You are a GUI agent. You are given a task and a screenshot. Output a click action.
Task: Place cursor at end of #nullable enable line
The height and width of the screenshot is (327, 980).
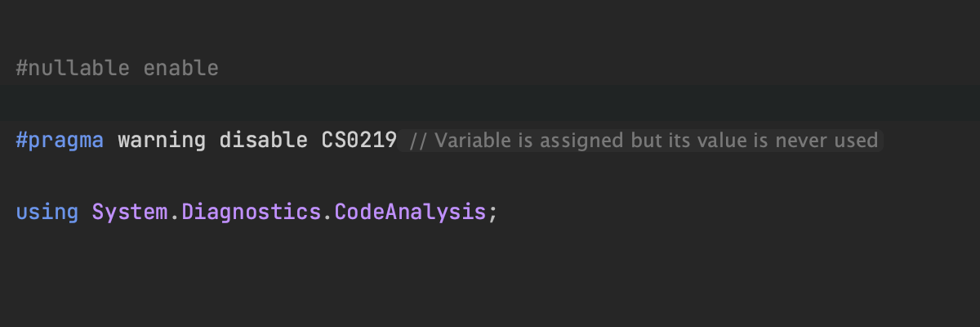tap(220, 69)
